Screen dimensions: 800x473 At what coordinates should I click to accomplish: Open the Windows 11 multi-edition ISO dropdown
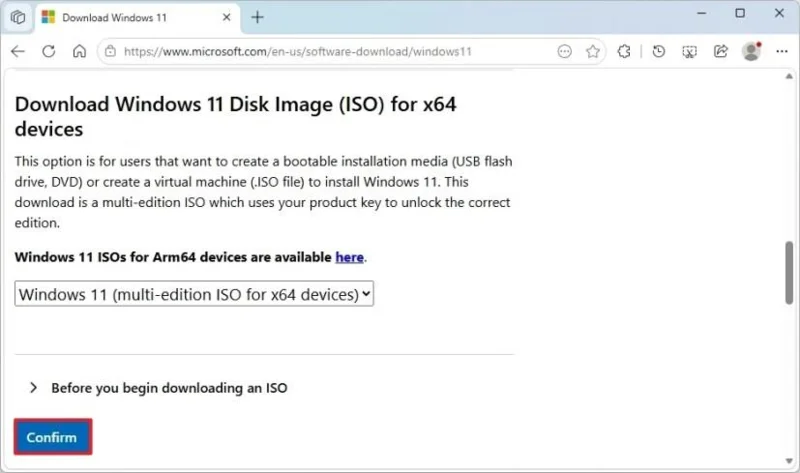click(x=194, y=294)
